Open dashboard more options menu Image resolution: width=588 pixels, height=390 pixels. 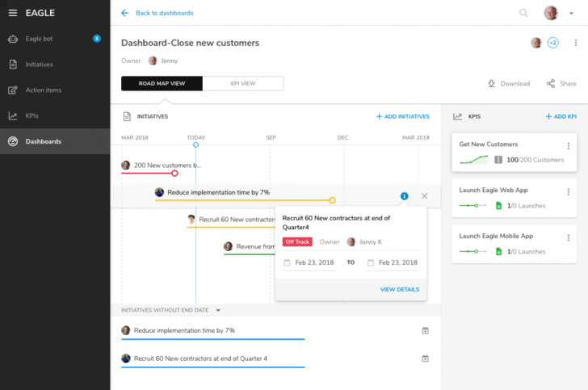576,43
